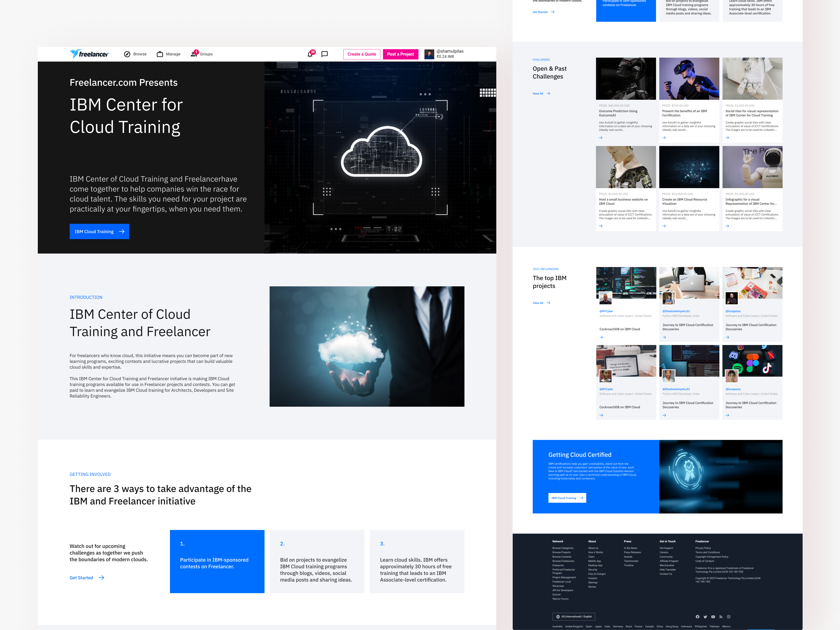The height and width of the screenshot is (630, 840).
Task: Select Australia in footer country list
Action: pyautogui.click(x=558, y=626)
